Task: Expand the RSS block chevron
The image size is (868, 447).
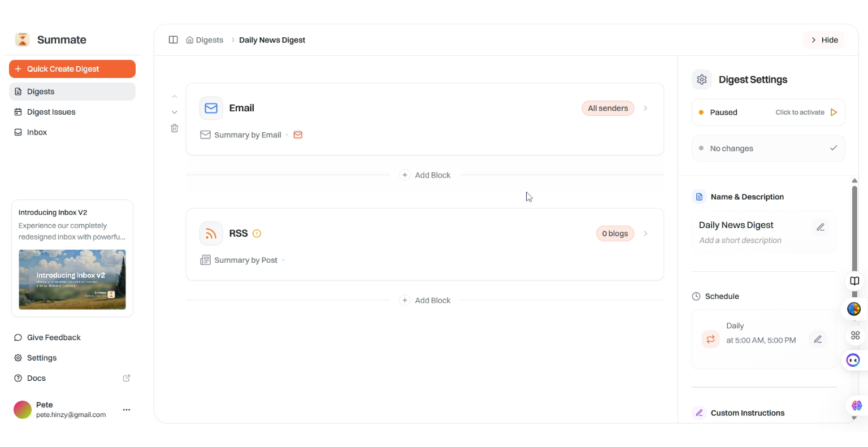Action: [x=645, y=233]
